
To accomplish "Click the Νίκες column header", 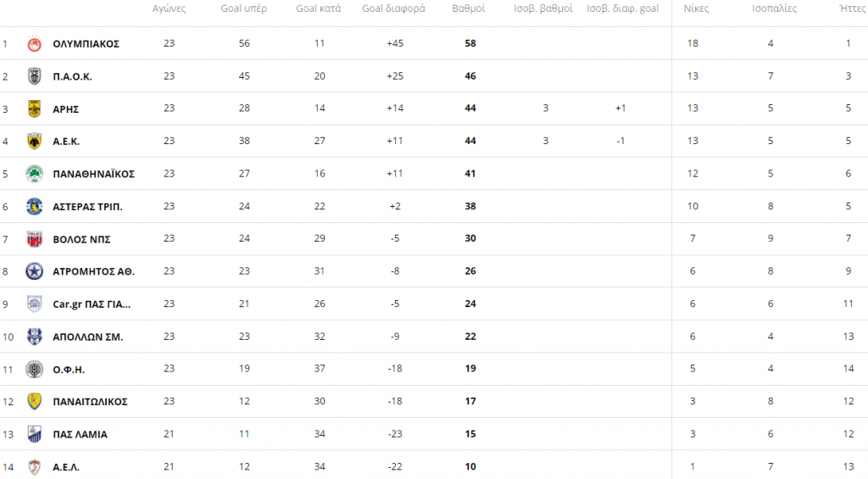I will (x=696, y=8).
